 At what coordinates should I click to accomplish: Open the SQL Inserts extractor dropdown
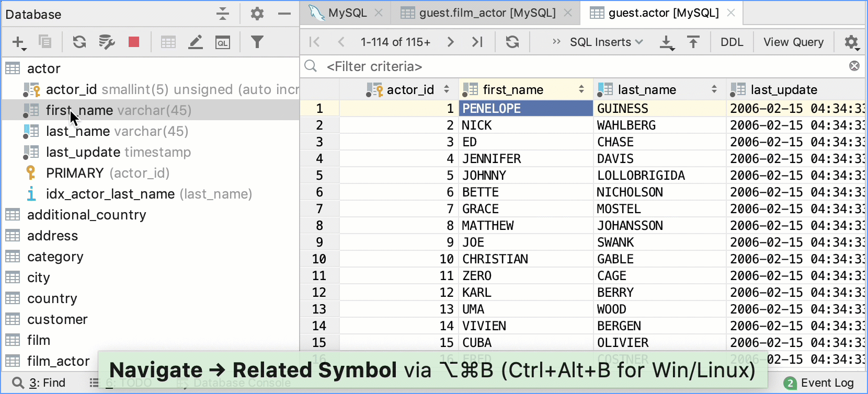(606, 42)
